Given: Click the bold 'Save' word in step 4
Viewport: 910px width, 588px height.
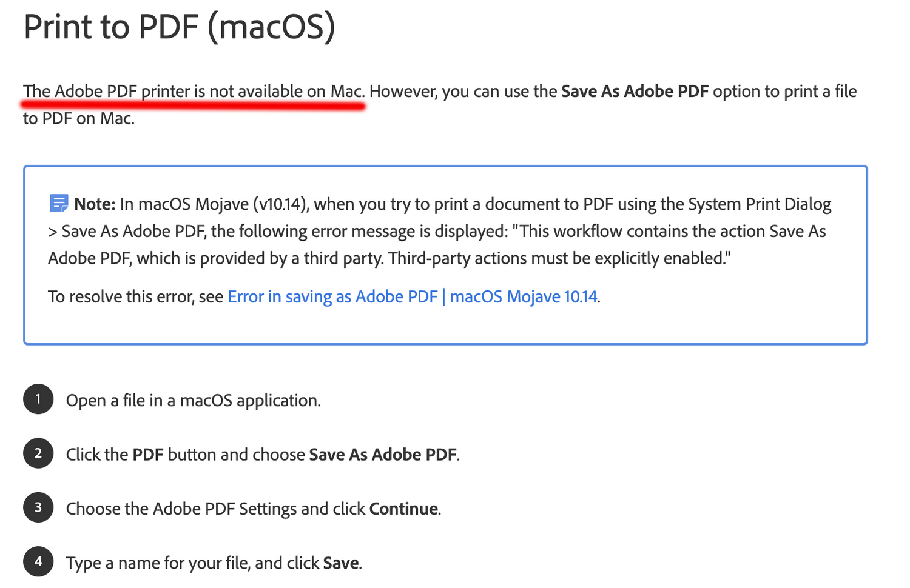Looking at the screenshot, I should click(x=341, y=563).
